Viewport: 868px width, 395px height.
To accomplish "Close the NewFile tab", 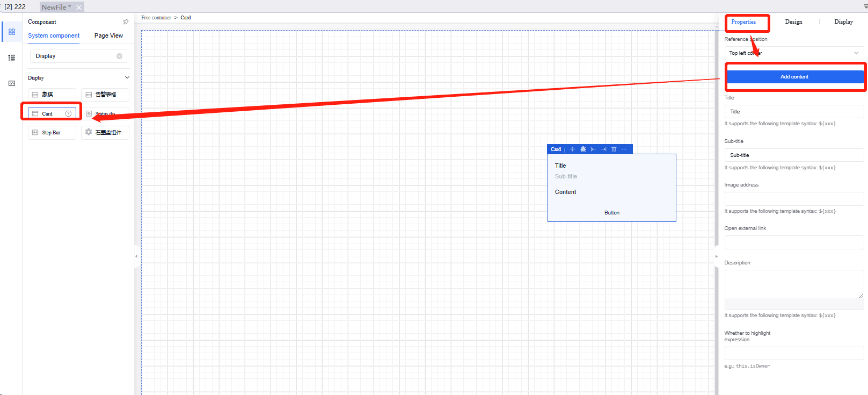I will click(79, 7).
